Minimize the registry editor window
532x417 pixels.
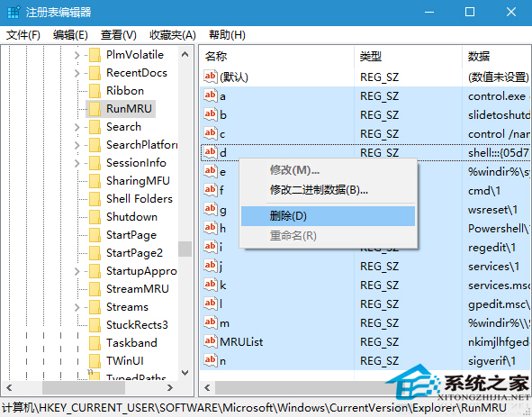pyautogui.click(x=429, y=13)
